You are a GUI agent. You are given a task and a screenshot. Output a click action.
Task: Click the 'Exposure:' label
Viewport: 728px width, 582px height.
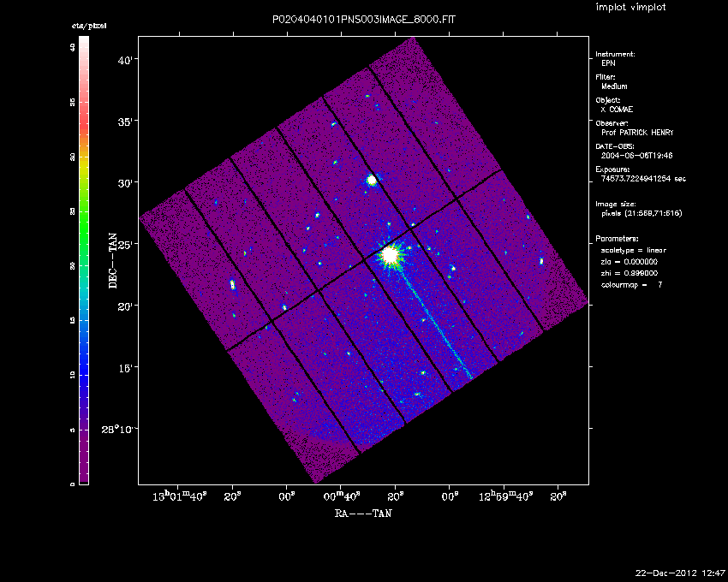click(613, 169)
